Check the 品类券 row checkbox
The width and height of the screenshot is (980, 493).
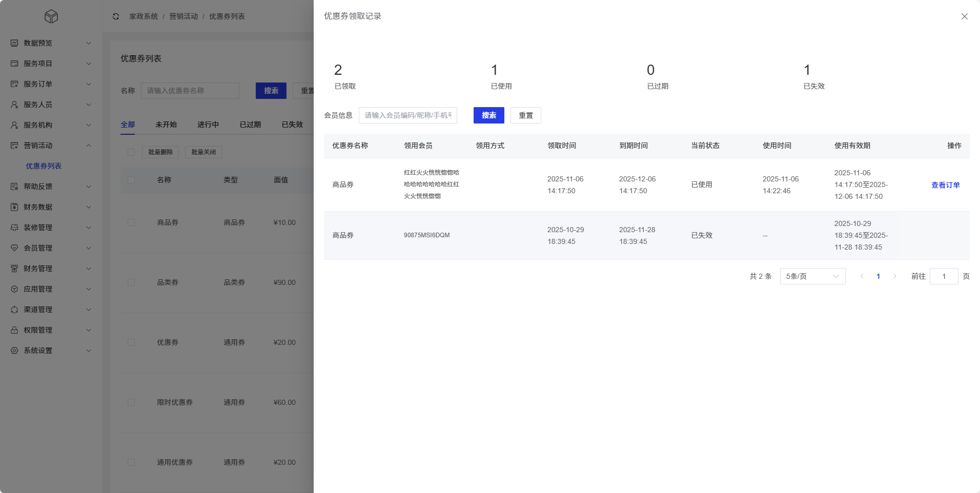click(131, 282)
